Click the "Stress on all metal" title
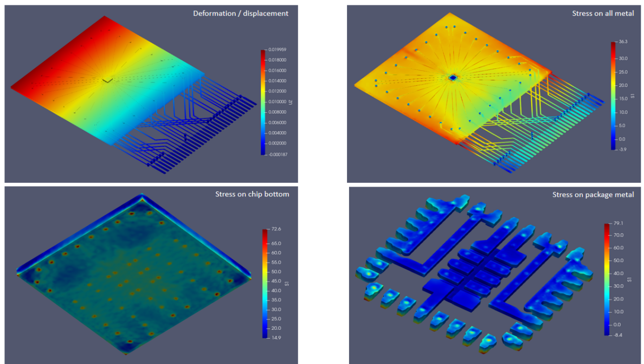The width and height of the screenshot is (644, 364). point(603,13)
